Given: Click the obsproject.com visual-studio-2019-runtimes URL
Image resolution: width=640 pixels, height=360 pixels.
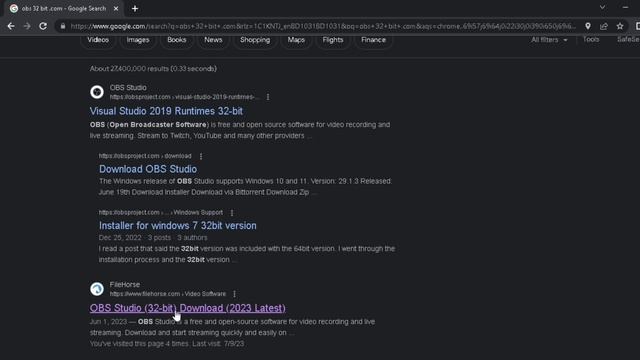Looking at the screenshot, I should coord(184,97).
